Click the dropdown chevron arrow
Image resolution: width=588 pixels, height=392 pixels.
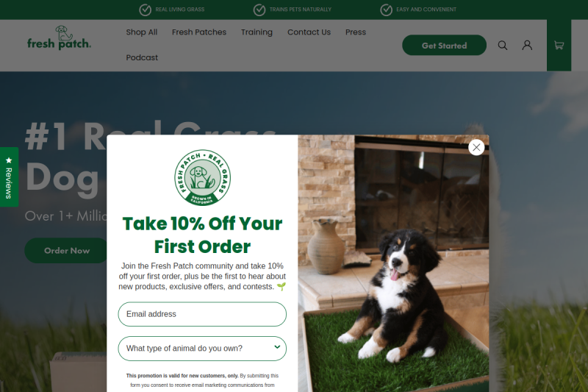tap(277, 347)
